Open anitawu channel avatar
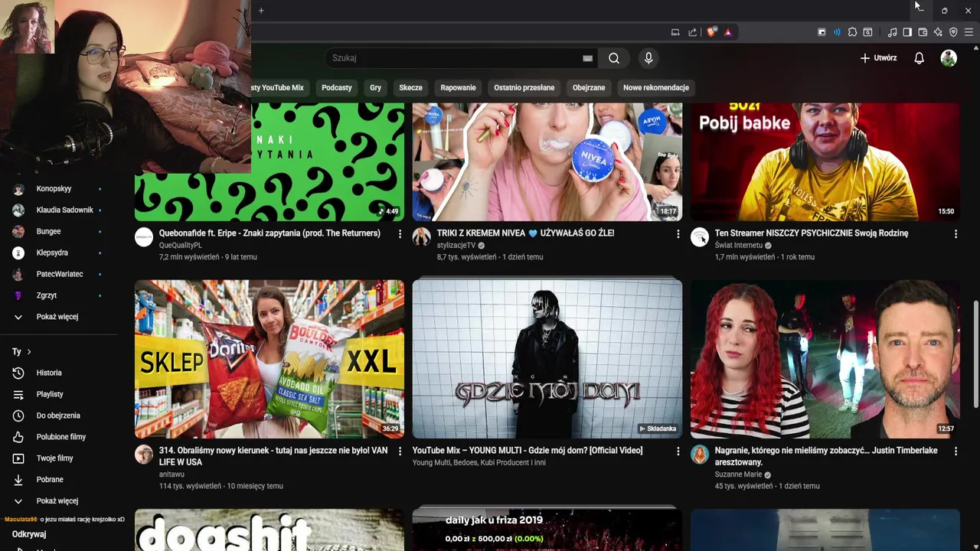 (x=144, y=455)
